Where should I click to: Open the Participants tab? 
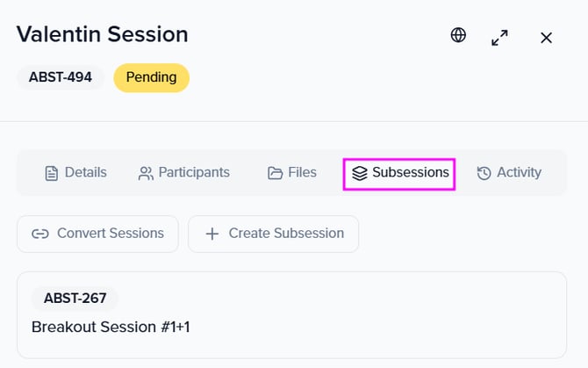pos(194,172)
